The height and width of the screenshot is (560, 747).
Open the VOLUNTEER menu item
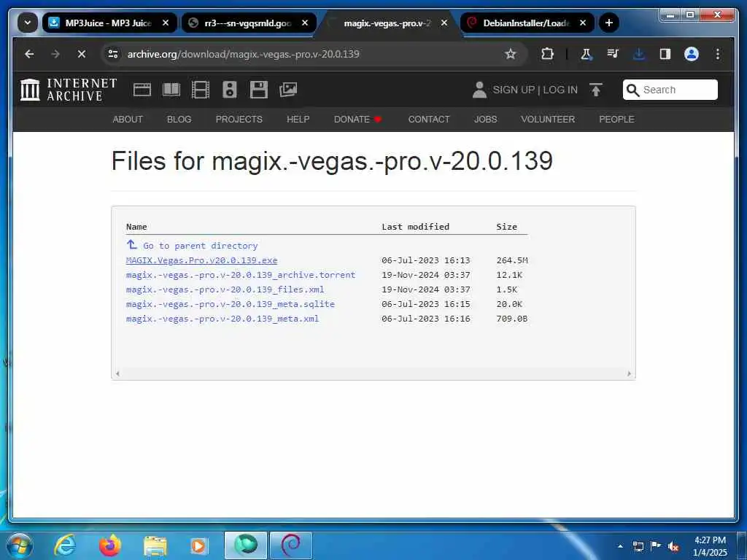coord(548,119)
